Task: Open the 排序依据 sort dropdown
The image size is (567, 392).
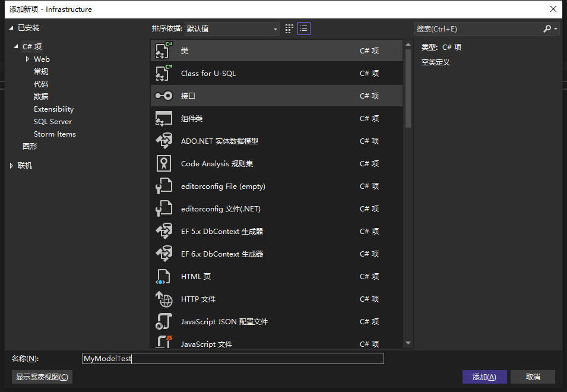Action: [x=232, y=29]
